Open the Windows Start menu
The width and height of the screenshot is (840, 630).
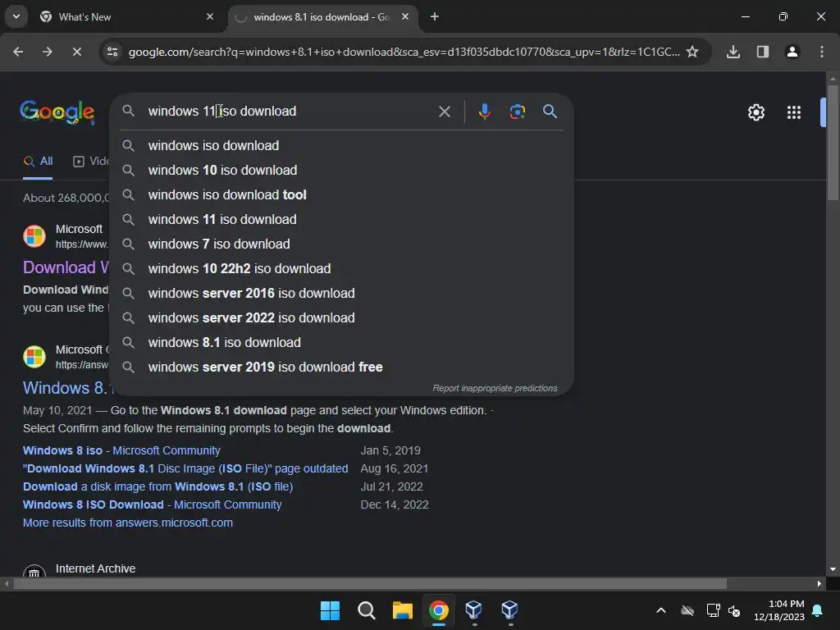coord(330,610)
